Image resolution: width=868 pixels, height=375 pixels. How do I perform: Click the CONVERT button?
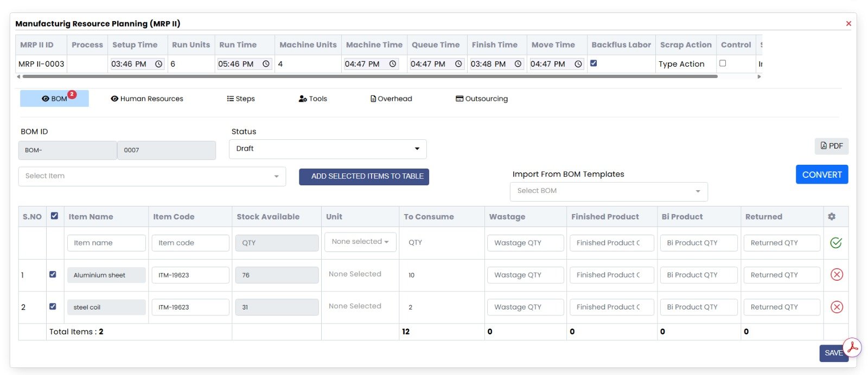pyautogui.click(x=821, y=174)
